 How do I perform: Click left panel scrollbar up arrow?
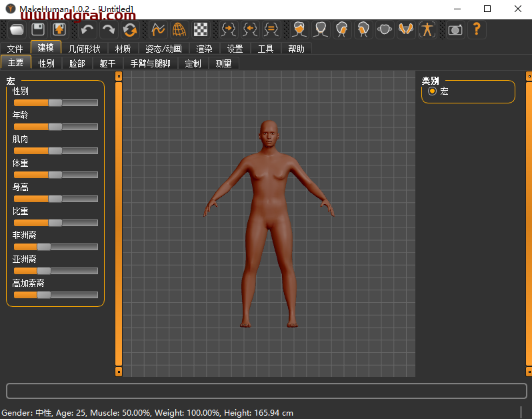tap(119, 76)
